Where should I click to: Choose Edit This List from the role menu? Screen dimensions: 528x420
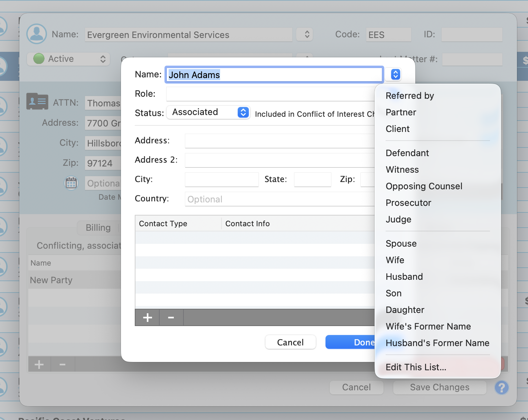(416, 367)
